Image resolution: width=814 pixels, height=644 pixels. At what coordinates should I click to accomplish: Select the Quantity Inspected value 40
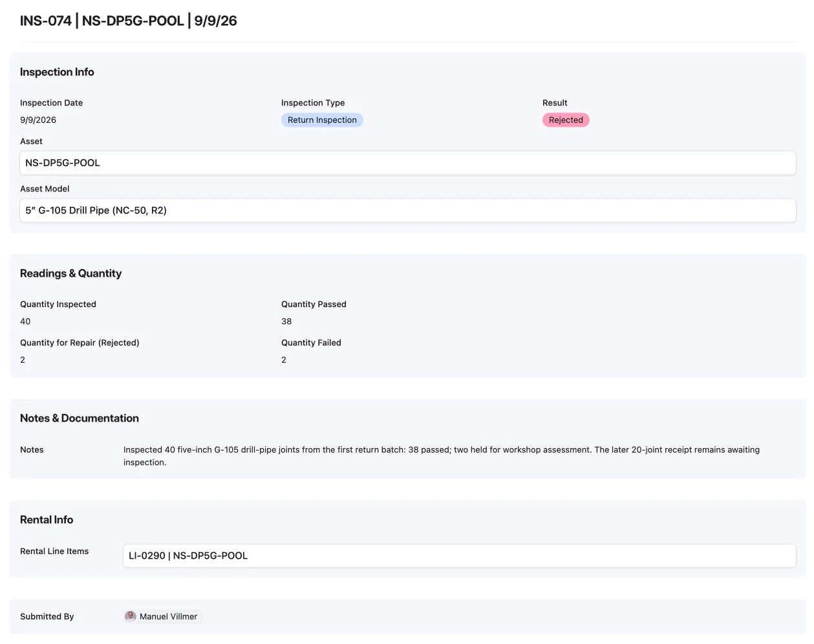(25, 321)
